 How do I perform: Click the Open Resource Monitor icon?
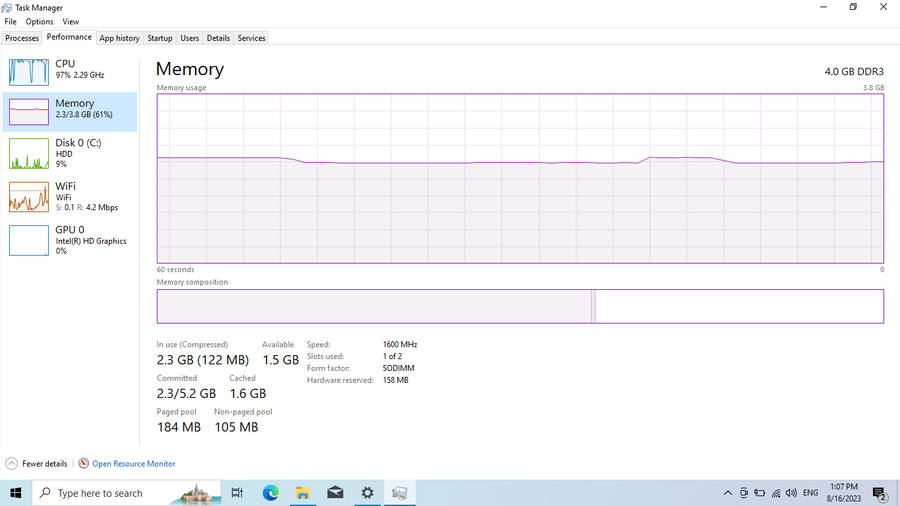click(x=84, y=464)
